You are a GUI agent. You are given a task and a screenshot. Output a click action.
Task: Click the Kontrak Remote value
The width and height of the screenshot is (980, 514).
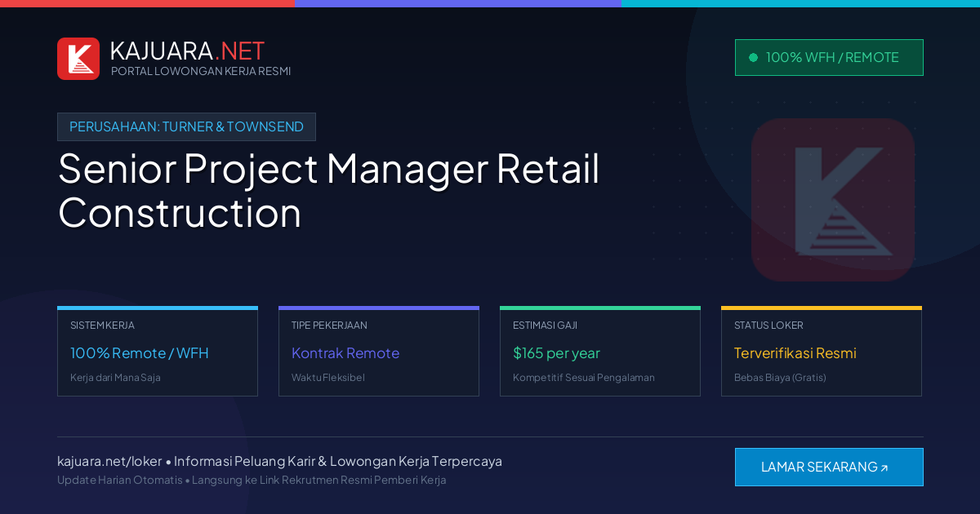click(345, 353)
